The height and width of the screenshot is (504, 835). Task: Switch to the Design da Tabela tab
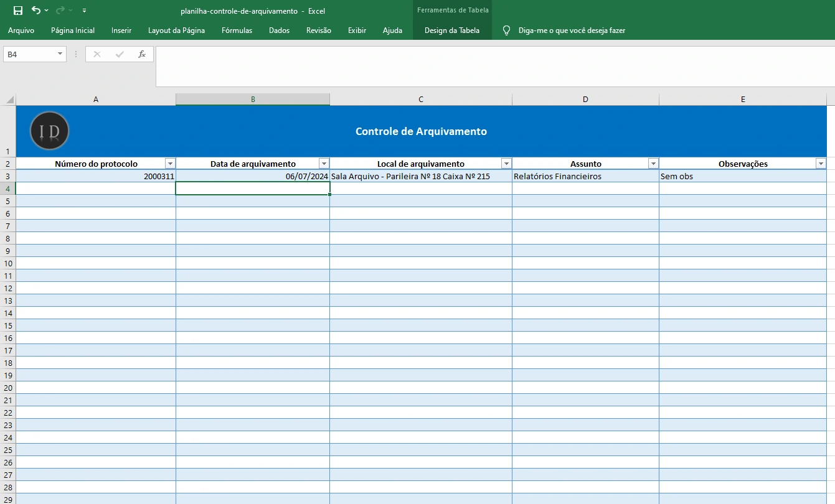[x=452, y=30]
